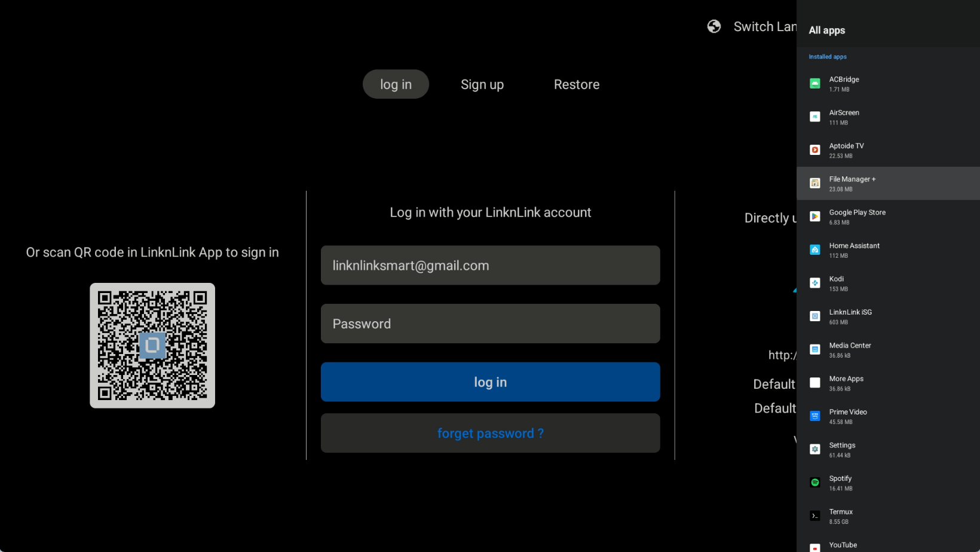Open the Prime Video icon
This screenshot has height=552, width=980.
(814, 416)
